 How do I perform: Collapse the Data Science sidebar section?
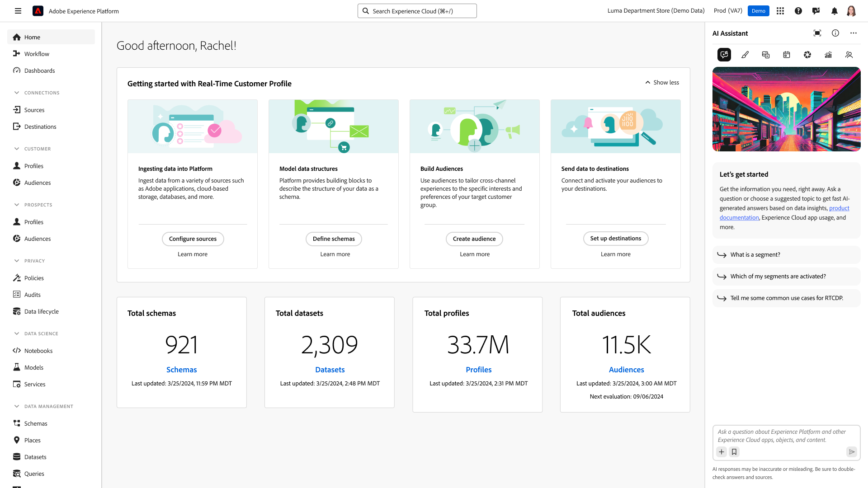click(x=17, y=333)
